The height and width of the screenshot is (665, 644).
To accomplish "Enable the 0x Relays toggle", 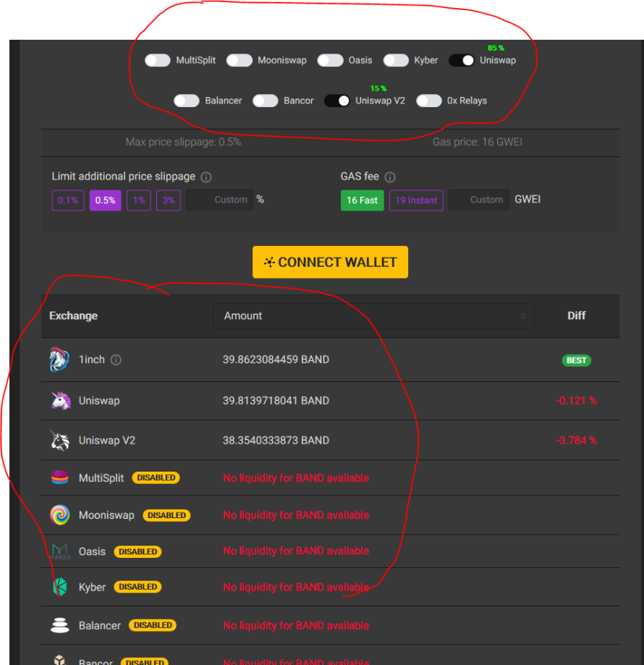I will click(429, 101).
